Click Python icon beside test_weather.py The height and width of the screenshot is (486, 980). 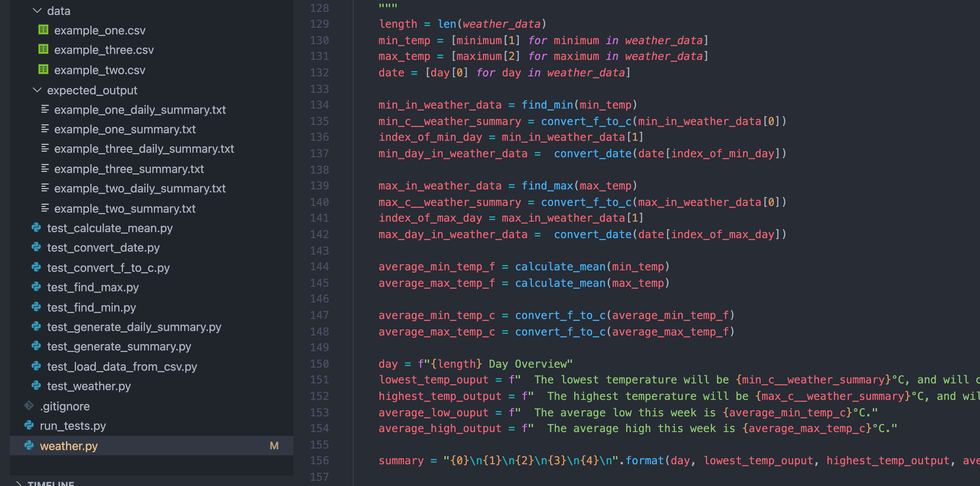[36, 386]
